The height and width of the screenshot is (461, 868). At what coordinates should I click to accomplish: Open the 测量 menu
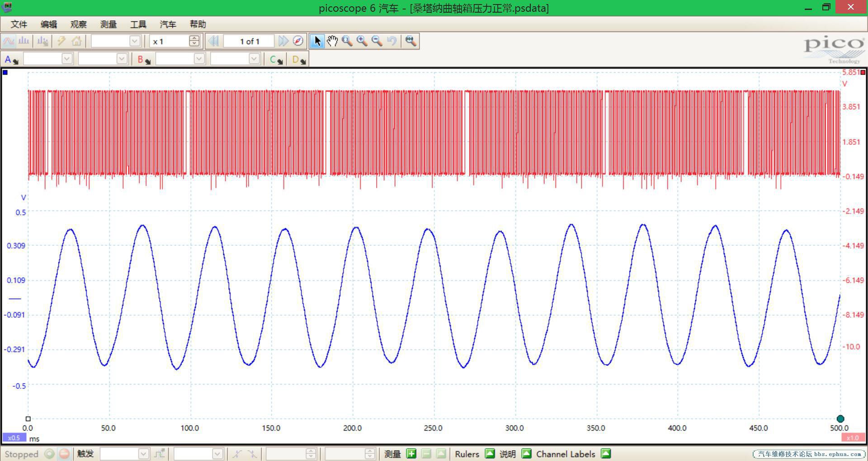(108, 24)
